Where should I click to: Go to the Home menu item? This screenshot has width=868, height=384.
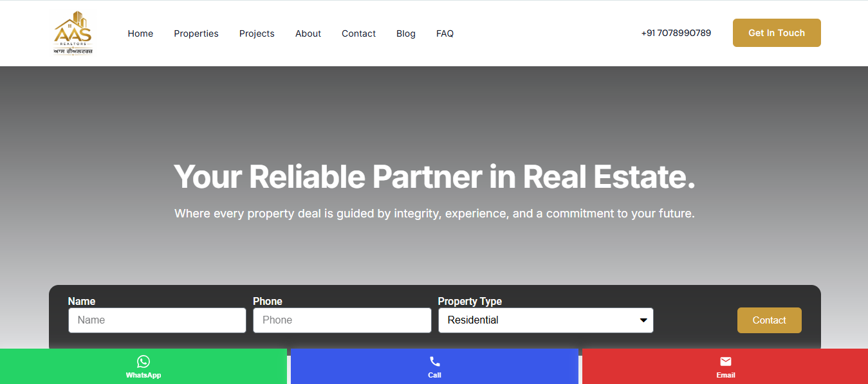(x=140, y=33)
